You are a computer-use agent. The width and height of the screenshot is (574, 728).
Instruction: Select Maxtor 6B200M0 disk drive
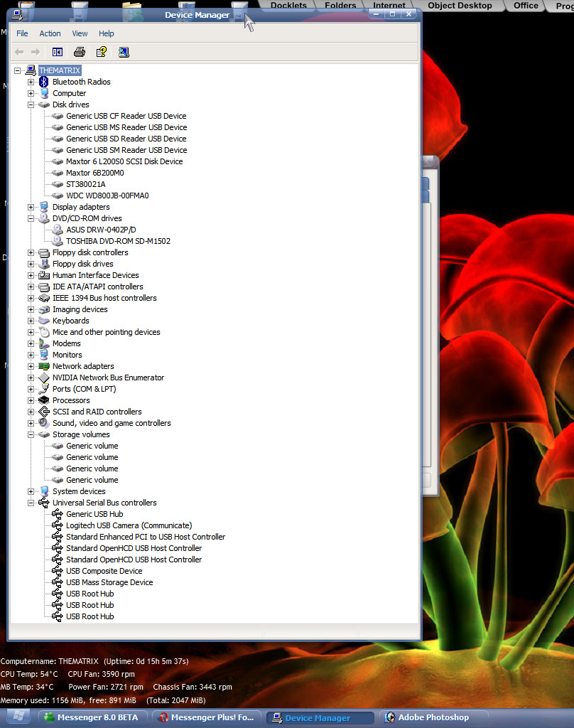click(x=94, y=173)
